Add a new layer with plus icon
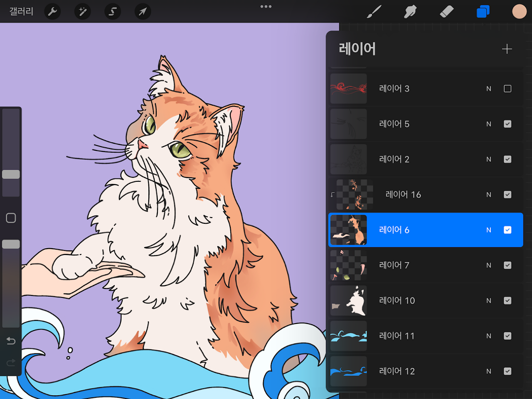The image size is (532, 399). pos(507,49)
